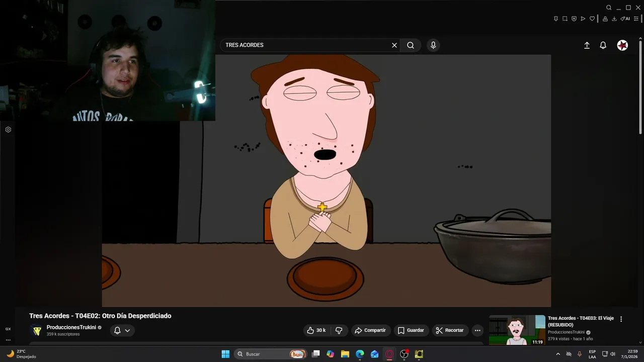Open OBS Studio from the taskbar
The image size is (644, 362).
(404, 354)
